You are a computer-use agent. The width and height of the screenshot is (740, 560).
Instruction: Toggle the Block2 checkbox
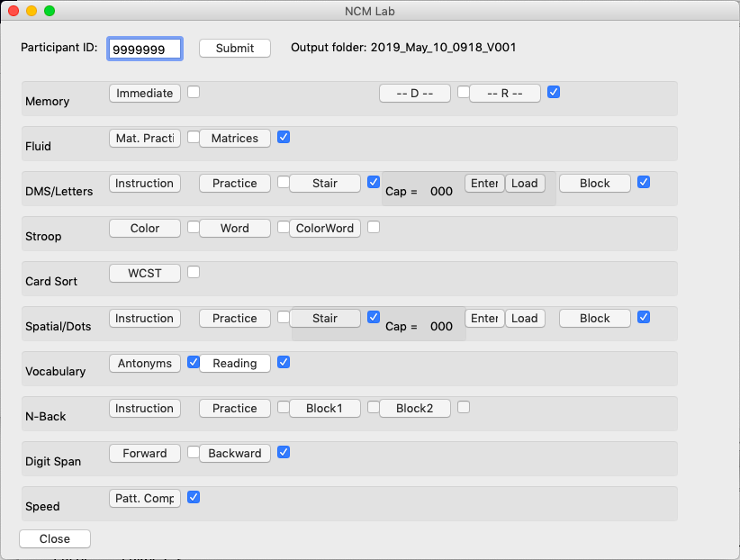point(464,407)
